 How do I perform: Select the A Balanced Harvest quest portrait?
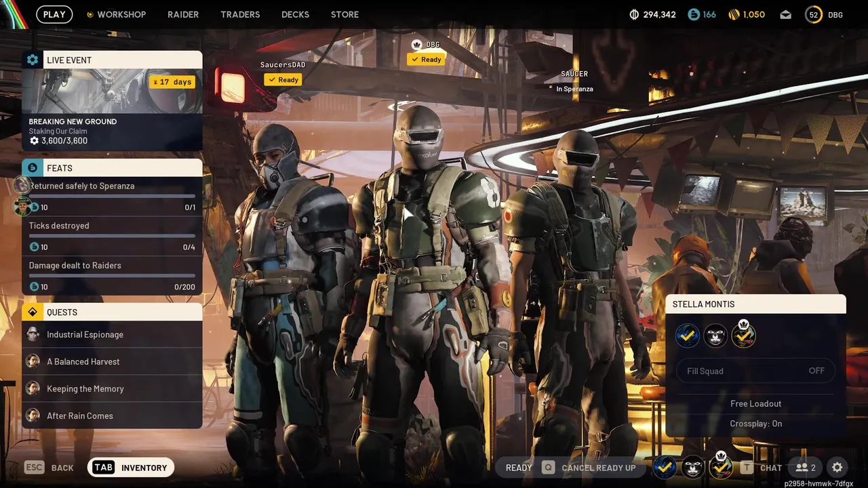pyautogui.click(x=33, y=361)
